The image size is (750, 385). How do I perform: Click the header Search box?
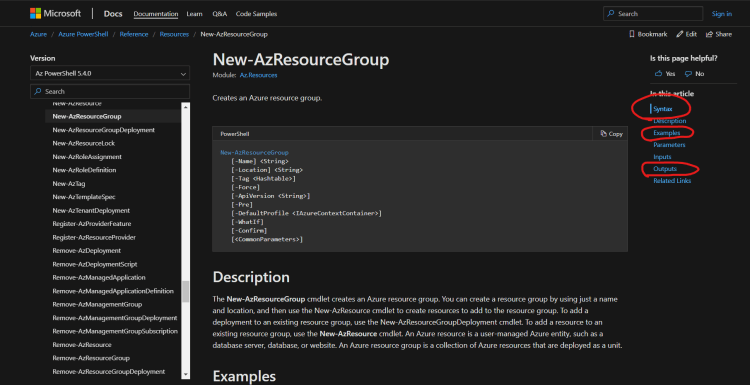[x=653, y=14]
